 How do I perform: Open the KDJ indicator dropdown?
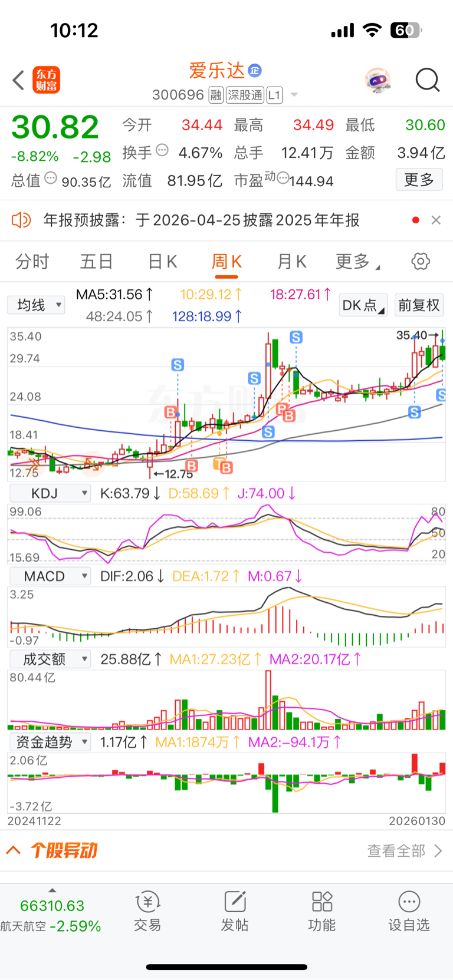coord(50,493)
